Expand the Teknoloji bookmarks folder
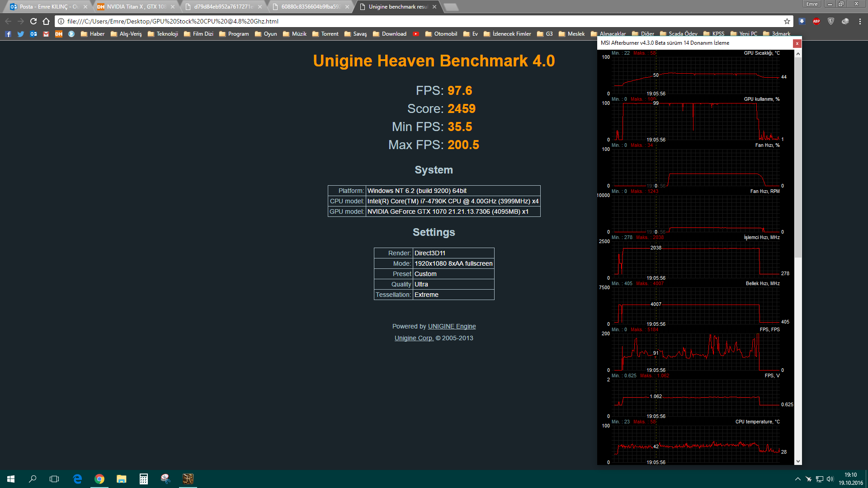 [163, 34]
